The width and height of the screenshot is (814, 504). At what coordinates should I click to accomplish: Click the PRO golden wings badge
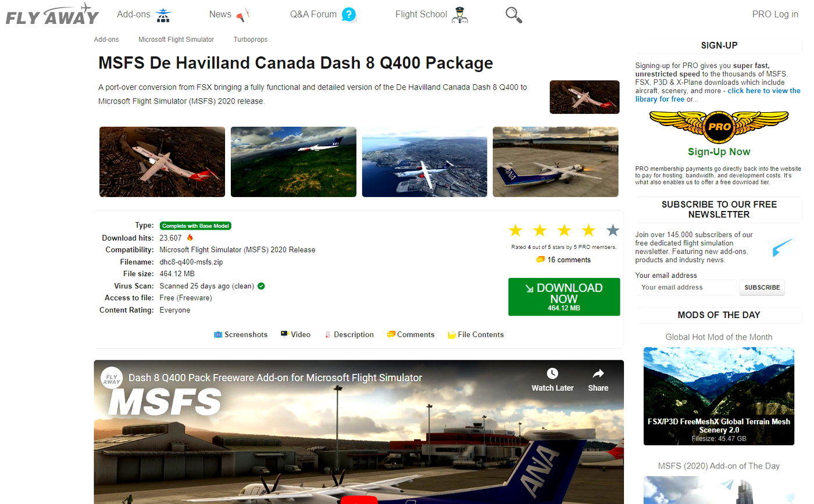[x=719, y=127]
